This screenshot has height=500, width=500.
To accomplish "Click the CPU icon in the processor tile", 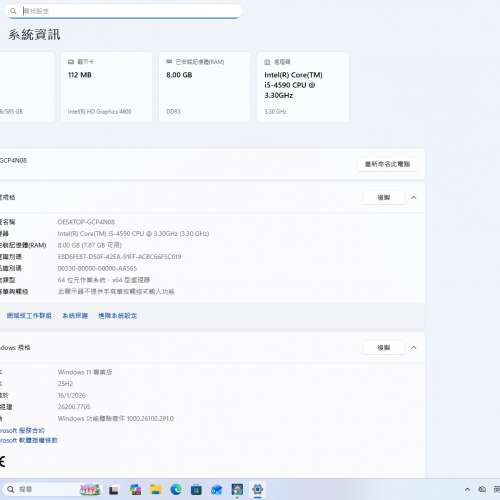I will [267, 62].
